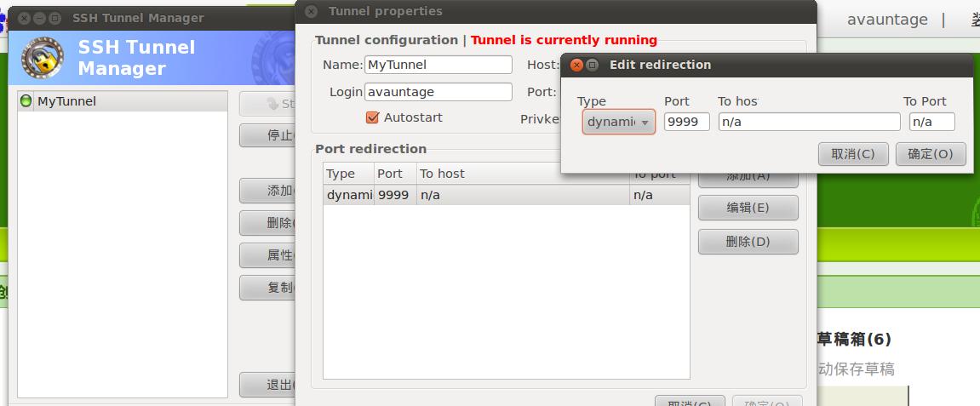980x406 pixels.
Task: Click the To Port input field
Action: [931, 122]
